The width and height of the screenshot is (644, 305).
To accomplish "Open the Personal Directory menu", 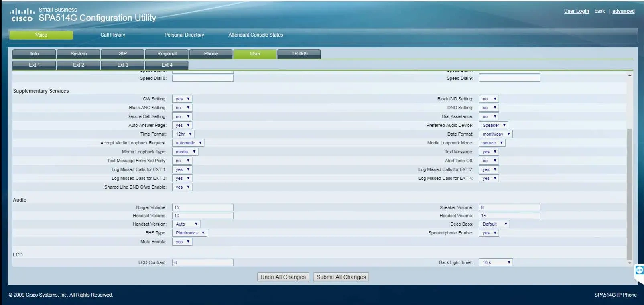I will 184,35.
